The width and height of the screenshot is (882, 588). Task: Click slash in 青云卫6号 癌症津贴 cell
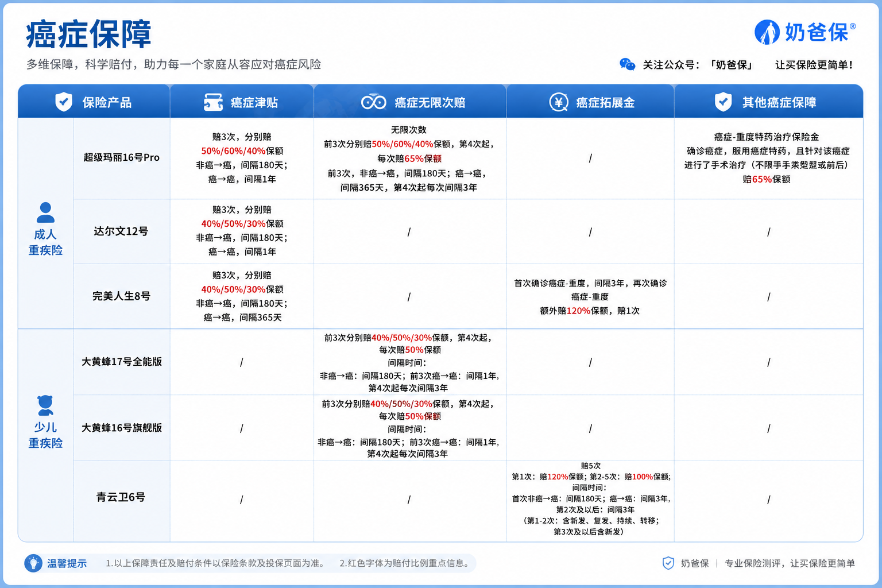(x=241, y=500)
